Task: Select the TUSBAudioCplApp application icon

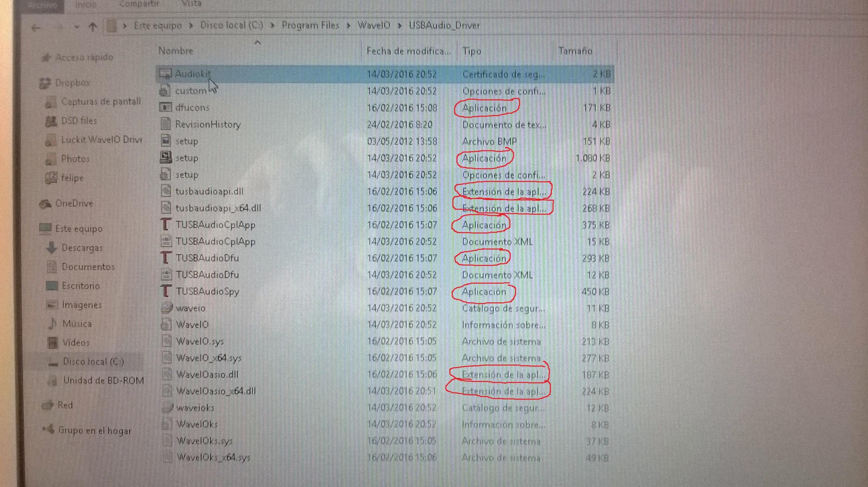Action: click(x=166, y=224)
